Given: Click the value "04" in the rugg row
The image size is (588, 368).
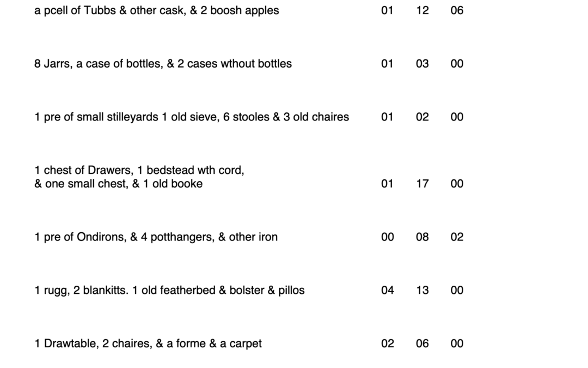Looking at the screenshot, I should click(387, 291).
